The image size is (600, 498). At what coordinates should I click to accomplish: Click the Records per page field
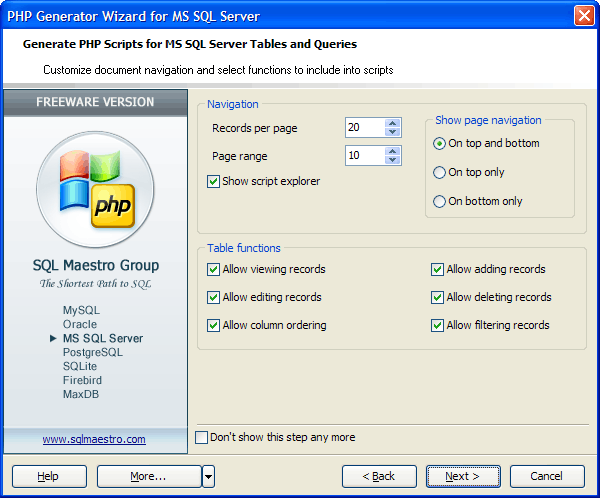pos(365,127)
